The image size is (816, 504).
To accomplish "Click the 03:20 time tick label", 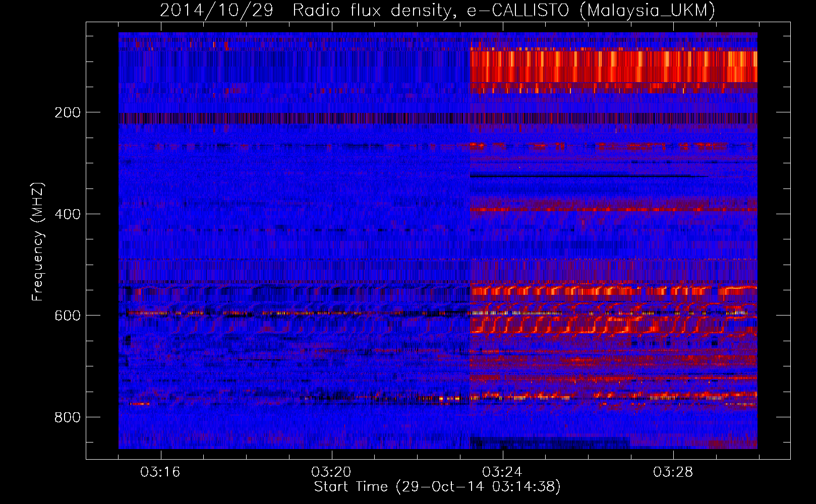I will point(331,472).
